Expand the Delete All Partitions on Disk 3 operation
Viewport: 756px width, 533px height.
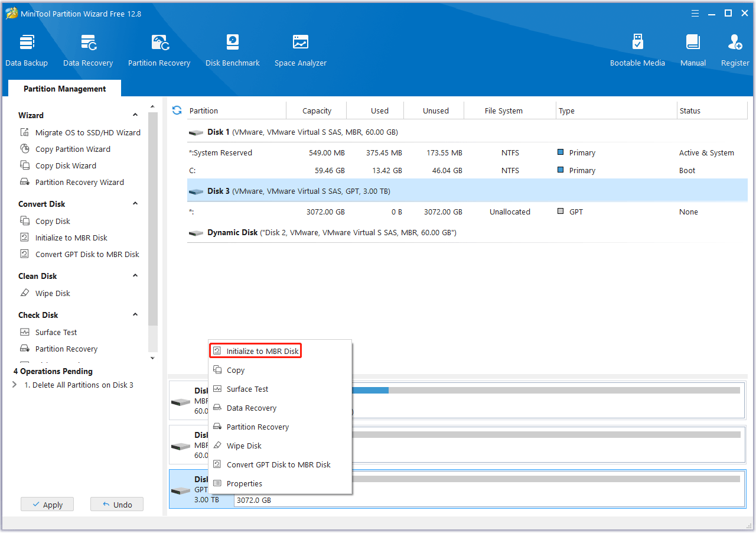(14, 385)
